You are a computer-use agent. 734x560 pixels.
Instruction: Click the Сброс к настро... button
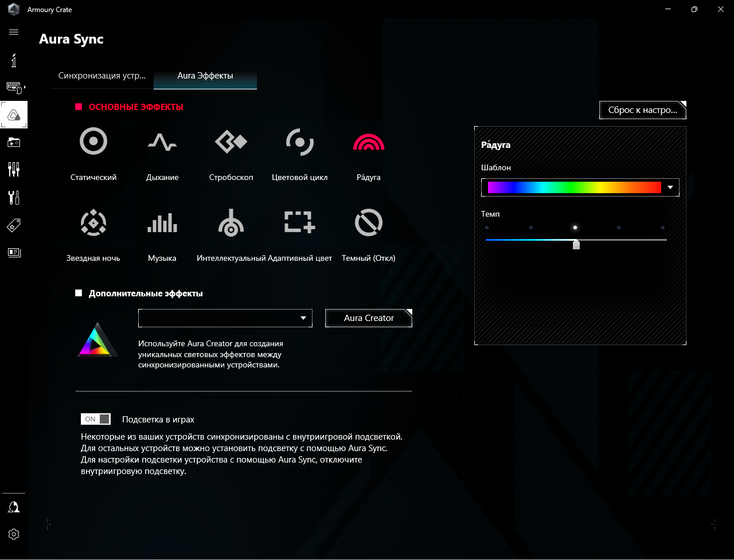643,110
